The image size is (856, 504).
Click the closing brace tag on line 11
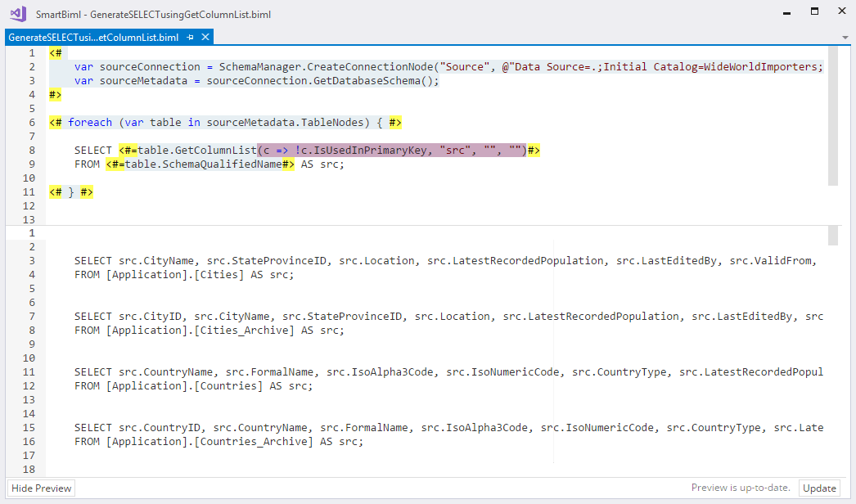click(x=71, y=192)
